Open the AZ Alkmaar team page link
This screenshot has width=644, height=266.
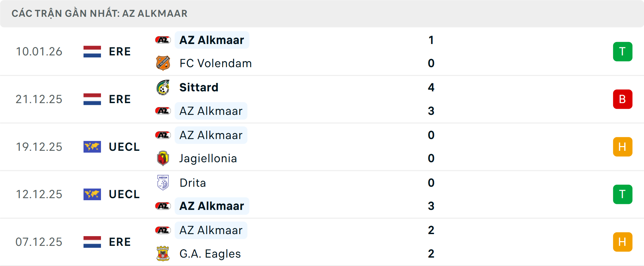point(212,40)
